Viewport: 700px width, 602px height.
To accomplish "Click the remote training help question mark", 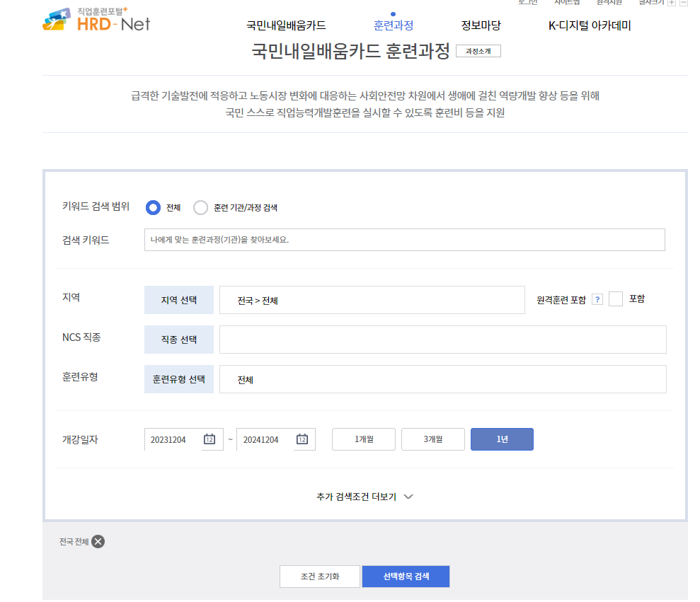I will [x=597, y=299].
